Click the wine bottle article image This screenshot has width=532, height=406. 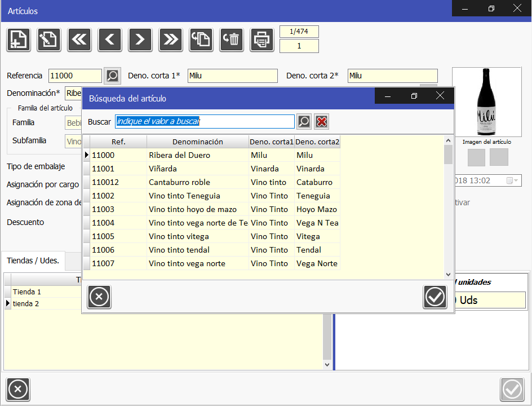click(486, 103)
